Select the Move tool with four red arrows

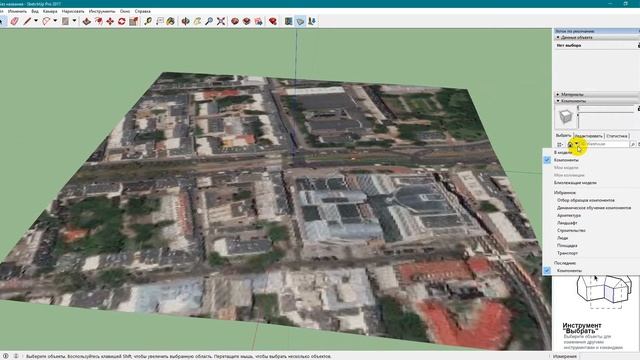click(x=110, y=21)
